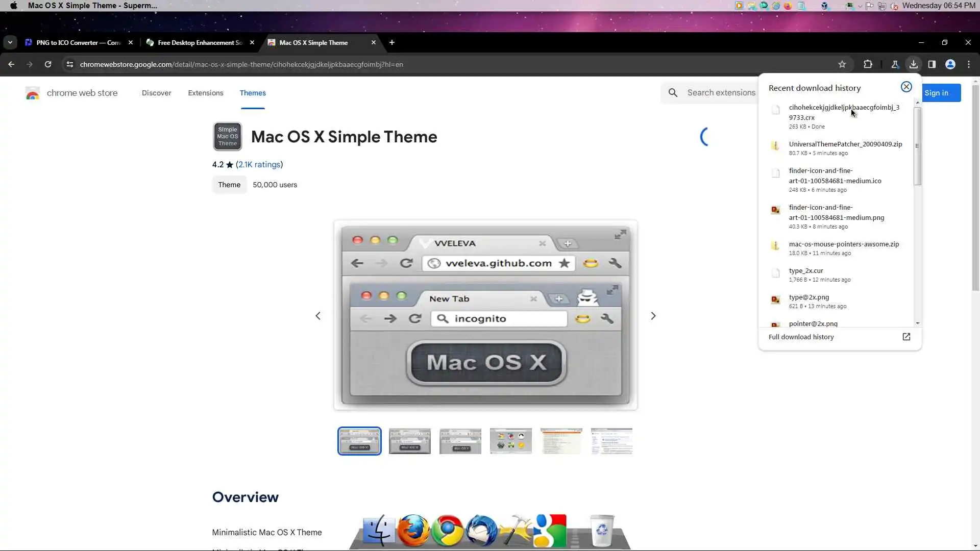
Task: Click the bookmark star icon
Action: pyautogui.click(x=842, y=64)
